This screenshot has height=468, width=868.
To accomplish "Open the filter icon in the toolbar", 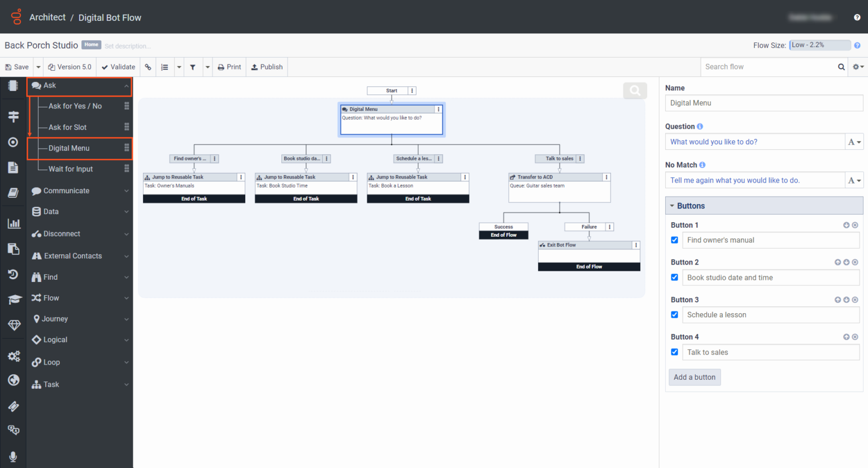I will click(193, 67).
